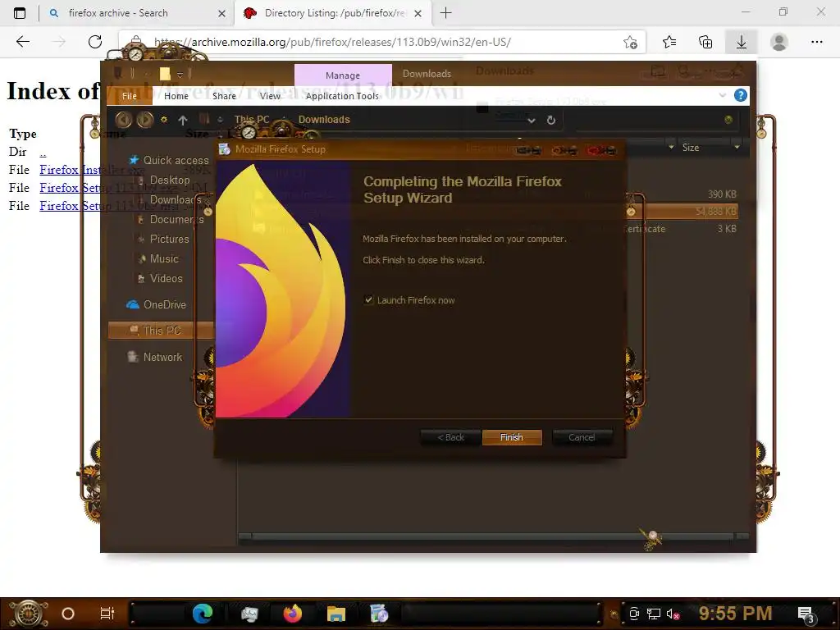
Task: Click Explorer's horizontal scrollbar
Action: click(493, 536)
